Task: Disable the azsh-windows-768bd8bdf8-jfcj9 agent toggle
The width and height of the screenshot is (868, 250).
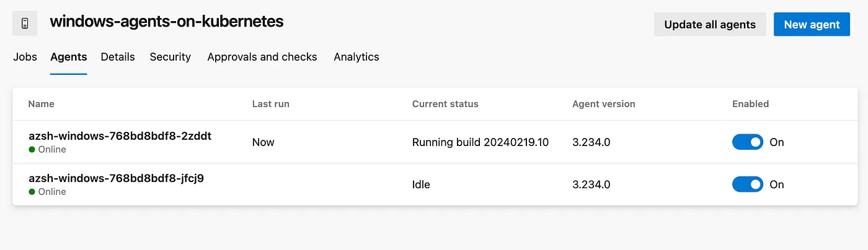Action: [x=748, y=184]
